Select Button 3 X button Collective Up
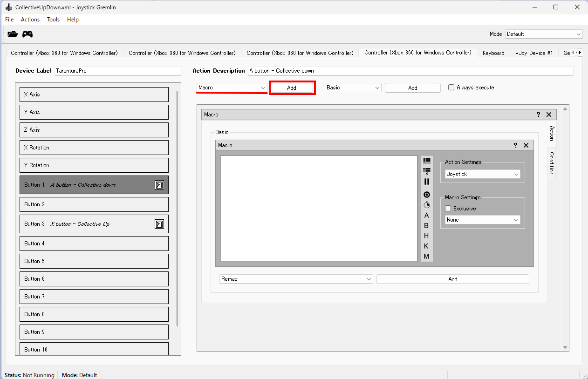This screenshot has height=379, width=588. (x=94, y=224)
